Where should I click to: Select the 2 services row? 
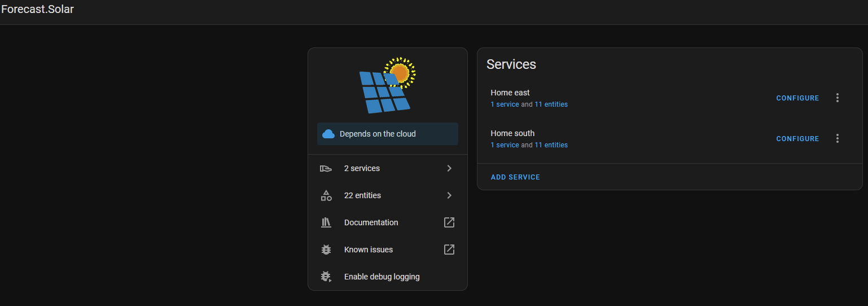pyautogui.click(x=388, y=168)
